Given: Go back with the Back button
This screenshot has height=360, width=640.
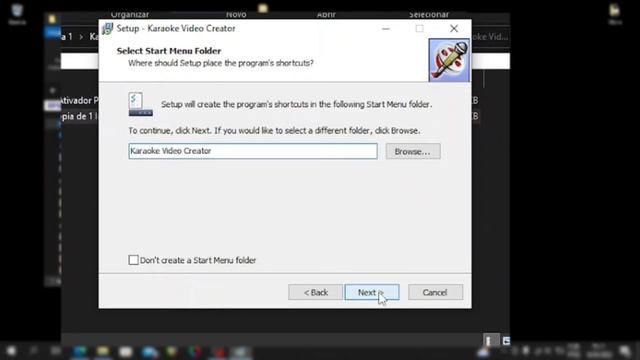Looking at the screenshot, I should pos(315,292).
